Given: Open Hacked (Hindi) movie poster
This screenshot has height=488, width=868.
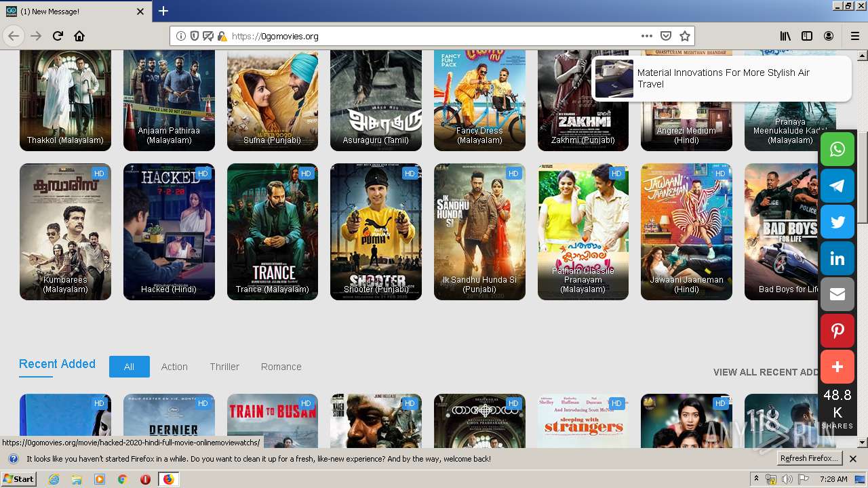Looking at the screenshot, I should point(169,232).
